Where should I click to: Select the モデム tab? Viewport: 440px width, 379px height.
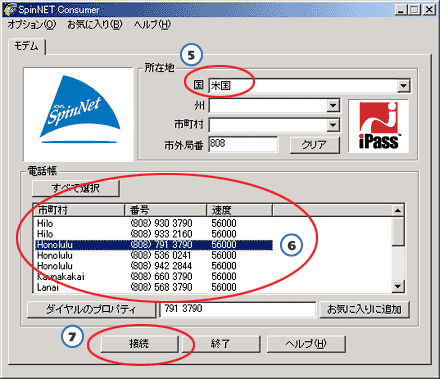26,46
